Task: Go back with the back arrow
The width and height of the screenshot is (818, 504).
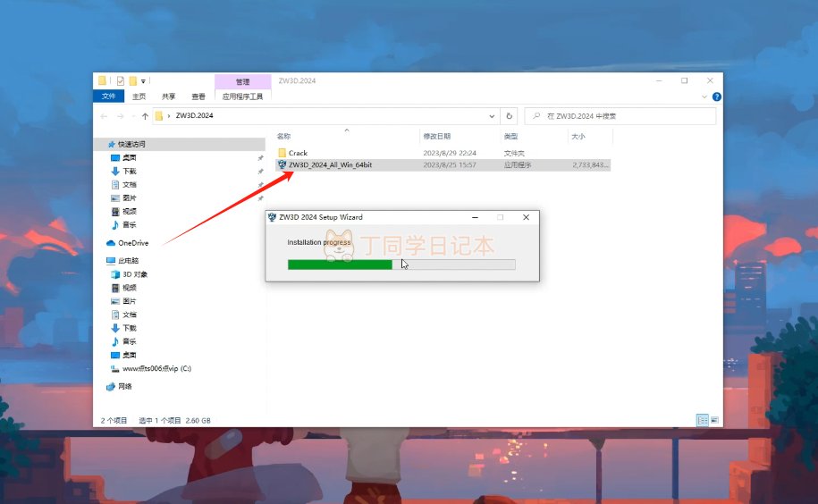Action: (x=104, y=115)
